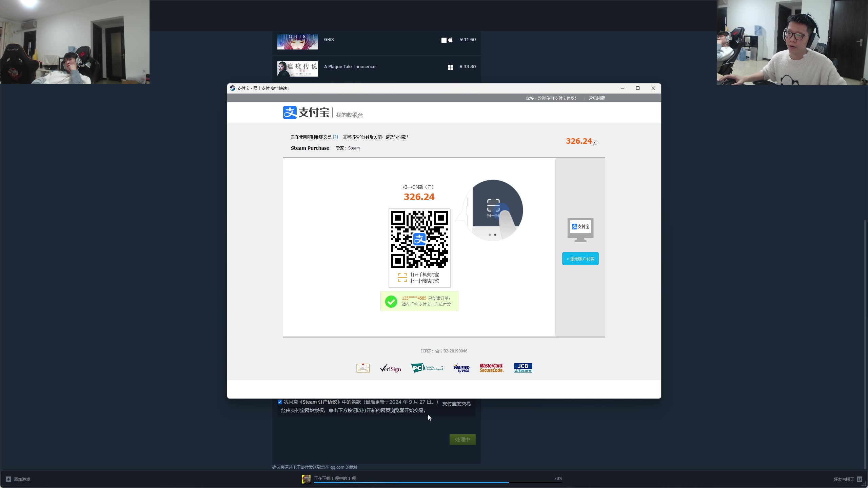Viewport: 868px width, 488px height.
Task: Click the ¥ 11.60 price of GRIS
Action: click(468, 40)
